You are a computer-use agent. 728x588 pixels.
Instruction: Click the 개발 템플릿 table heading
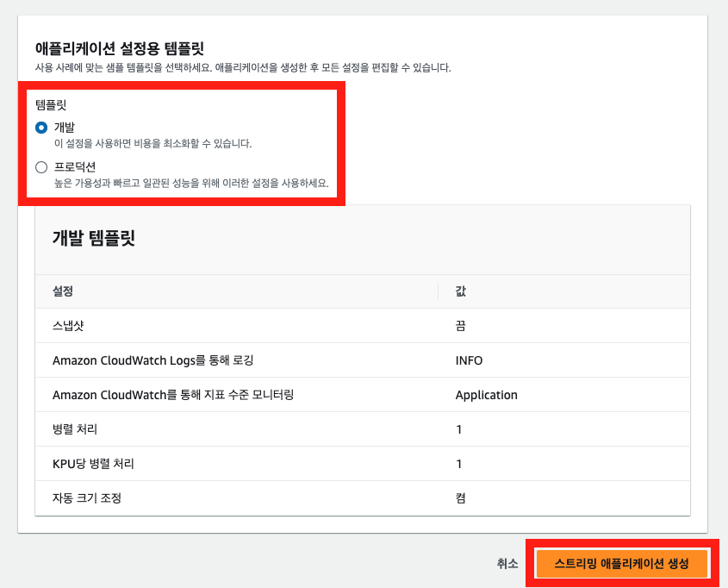click(94, 238)
